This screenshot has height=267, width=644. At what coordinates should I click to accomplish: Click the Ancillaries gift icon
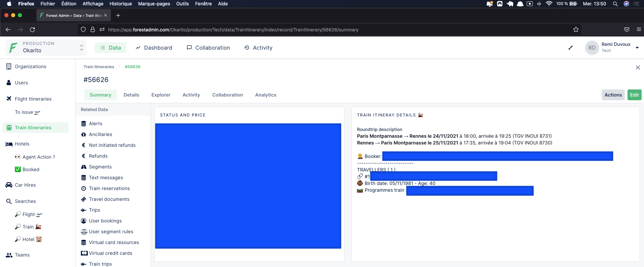tap(84, 134)
